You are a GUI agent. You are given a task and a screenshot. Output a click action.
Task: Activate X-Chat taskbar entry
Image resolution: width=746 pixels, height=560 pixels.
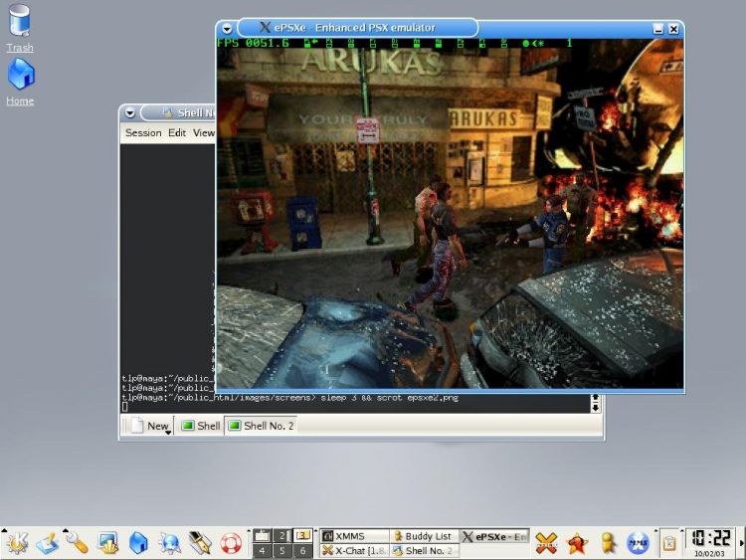354,550
